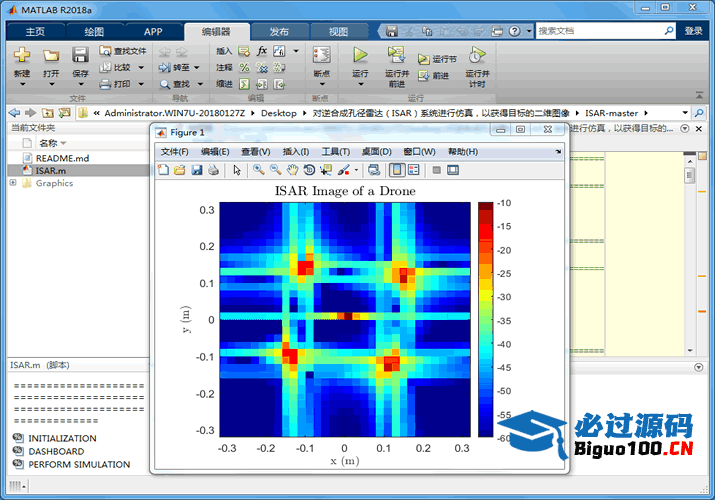
Task: Click Run and Time (运行并计时) icon
Action: tap(477, 55)
